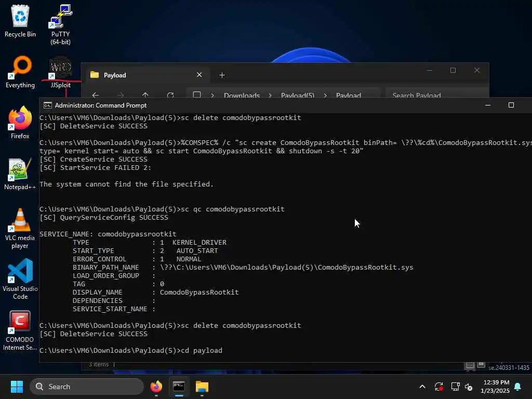This screenshot has width=532, height=399.
Task: Go up one folder in File Explorer
Action: 145,96
